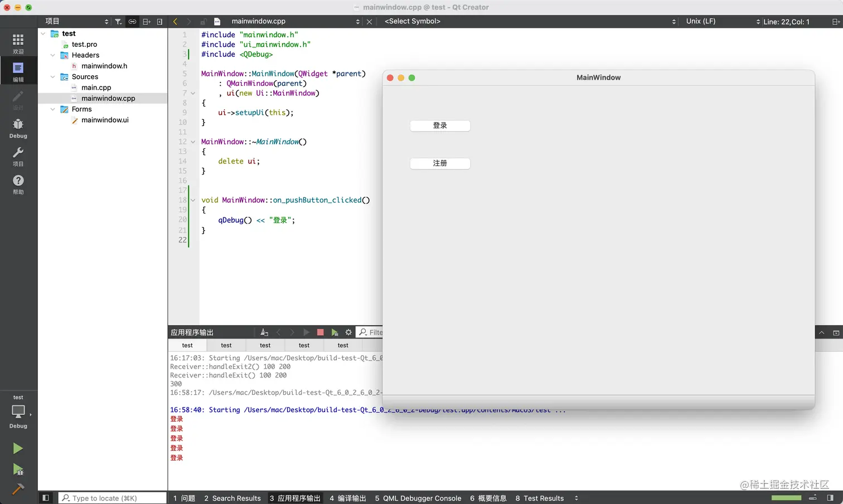
Task: Split the project sidebar panel
Action: (x=147, y=22)
